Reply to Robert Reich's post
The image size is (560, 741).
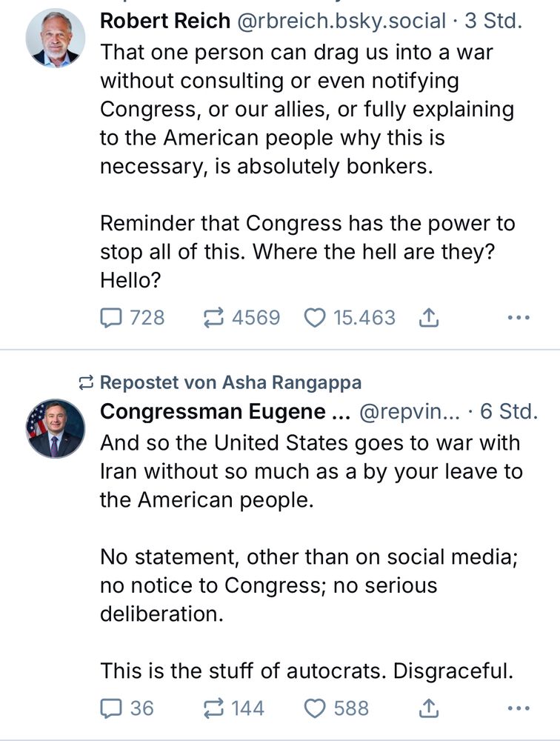111,318
